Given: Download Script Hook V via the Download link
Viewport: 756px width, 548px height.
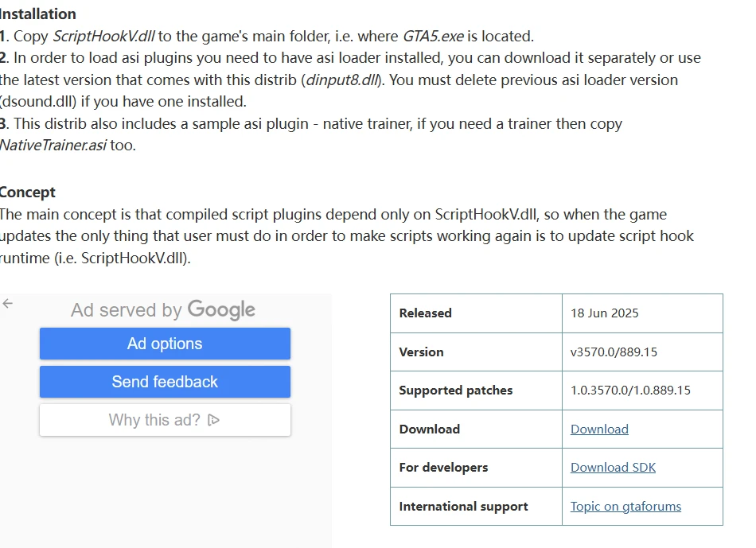Looking at the screenshot, I should (599, 429).
